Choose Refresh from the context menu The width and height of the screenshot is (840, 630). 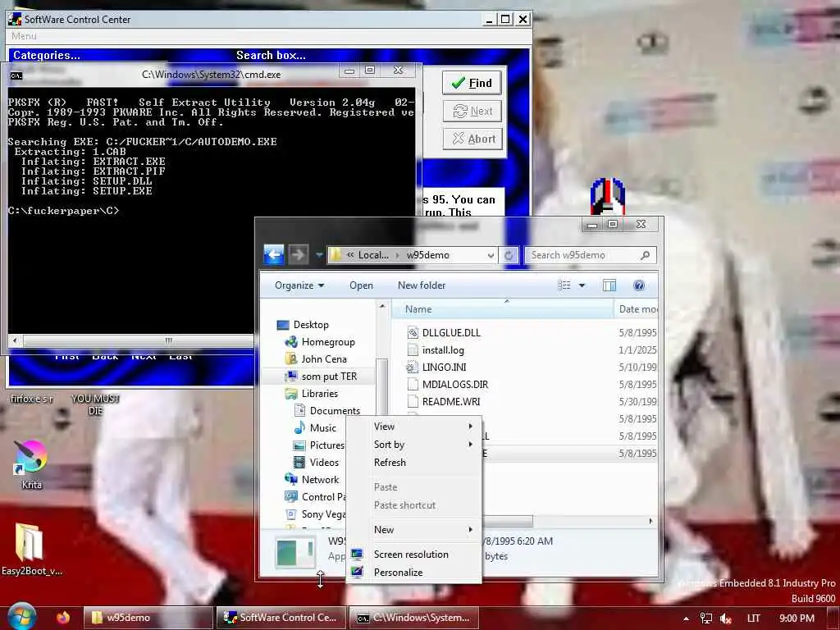(414, 463)
